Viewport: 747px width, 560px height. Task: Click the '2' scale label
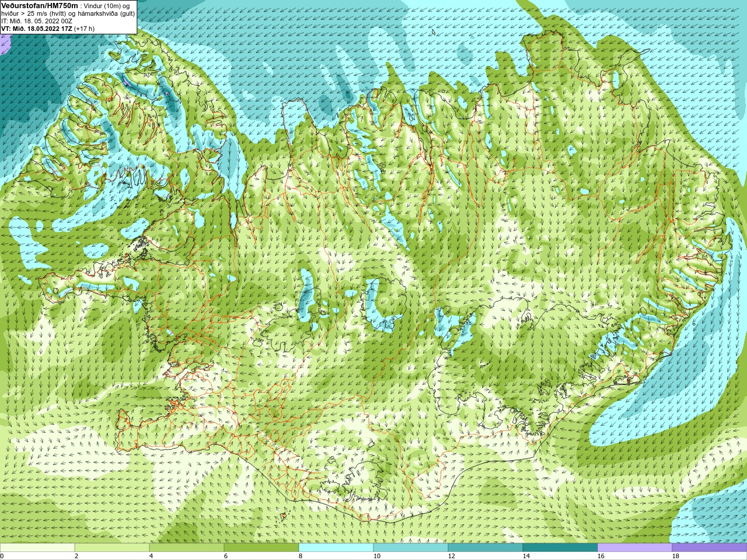click(76, 556)
